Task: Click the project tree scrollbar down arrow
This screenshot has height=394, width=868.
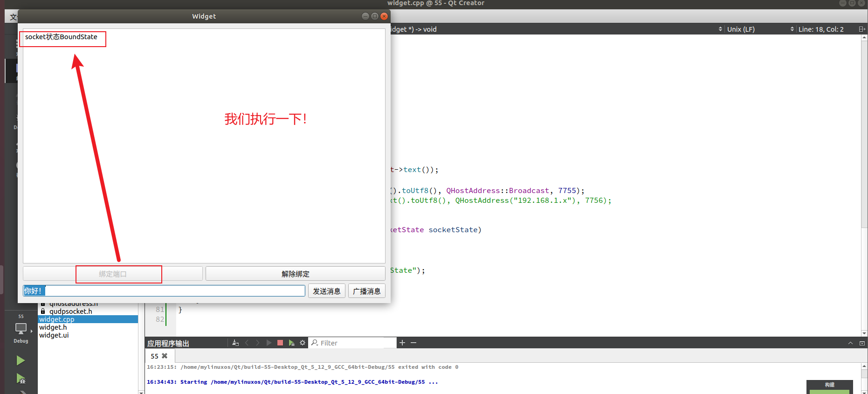Action: [x=141, y=392]
